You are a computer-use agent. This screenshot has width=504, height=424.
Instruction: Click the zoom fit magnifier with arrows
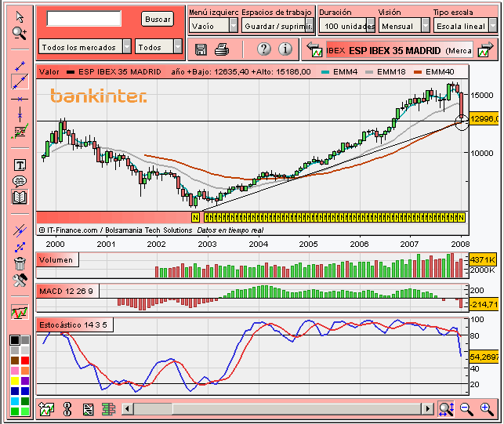446,409
